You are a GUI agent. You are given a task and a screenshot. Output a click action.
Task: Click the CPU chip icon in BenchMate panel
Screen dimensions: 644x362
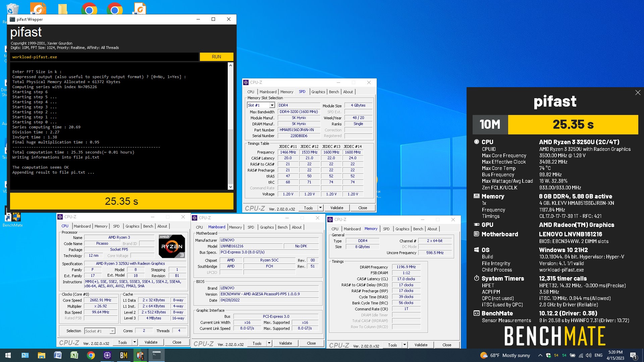pos(476,142)
